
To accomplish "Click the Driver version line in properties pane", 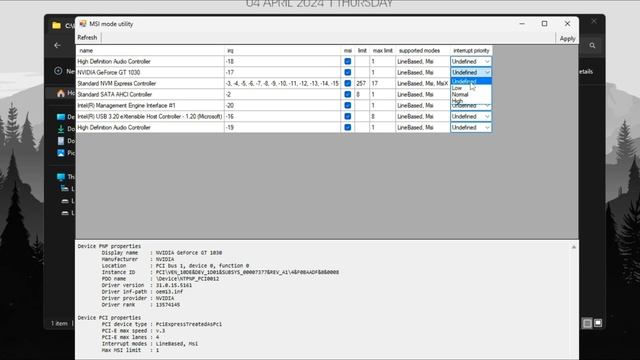I will [147, 285].
